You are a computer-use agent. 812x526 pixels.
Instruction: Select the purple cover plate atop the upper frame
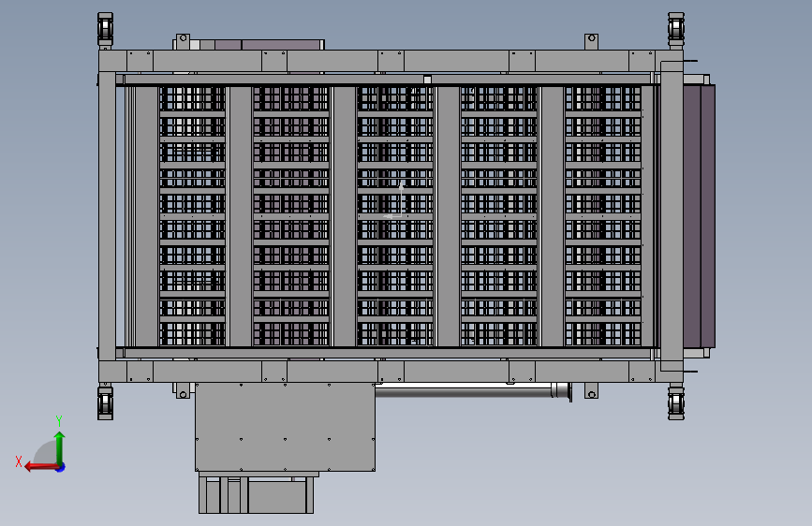pyautogui.click(x=268, y=45)
